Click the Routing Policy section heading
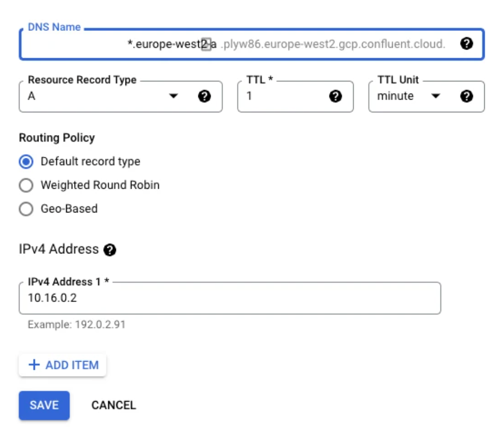 [x=57, y=138]
